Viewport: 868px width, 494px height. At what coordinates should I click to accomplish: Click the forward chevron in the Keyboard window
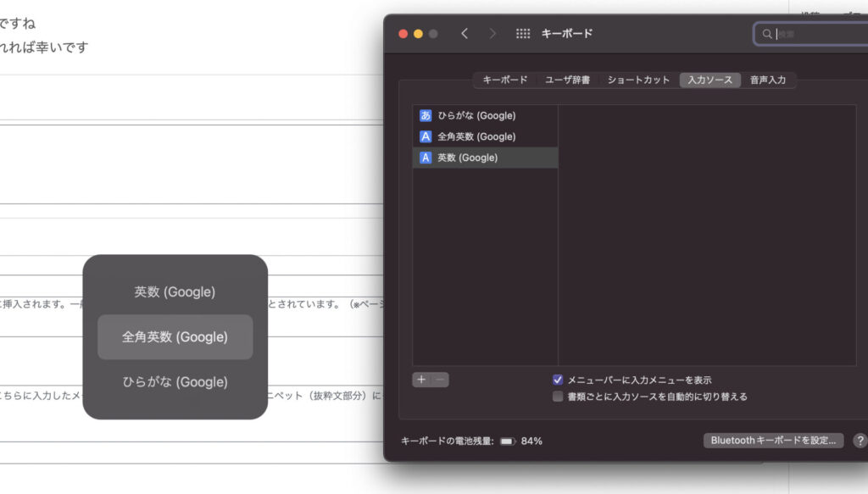point(492,34)
